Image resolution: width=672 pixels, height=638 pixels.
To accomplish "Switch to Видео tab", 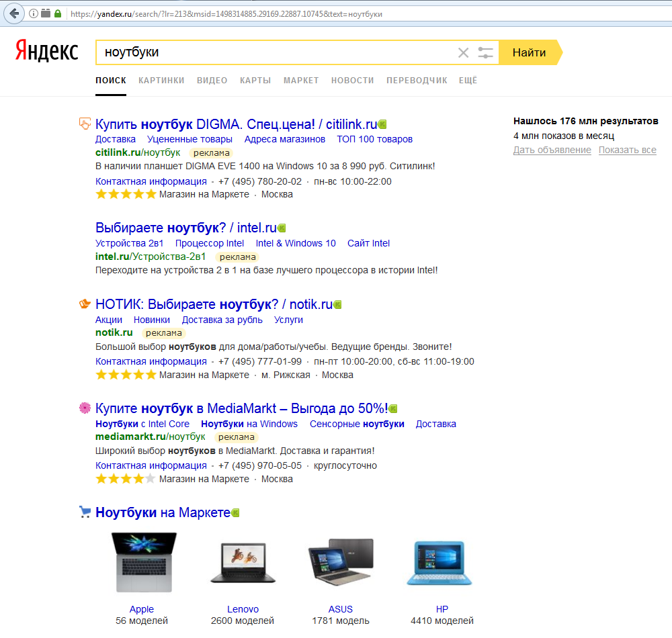I will point(212,81).
